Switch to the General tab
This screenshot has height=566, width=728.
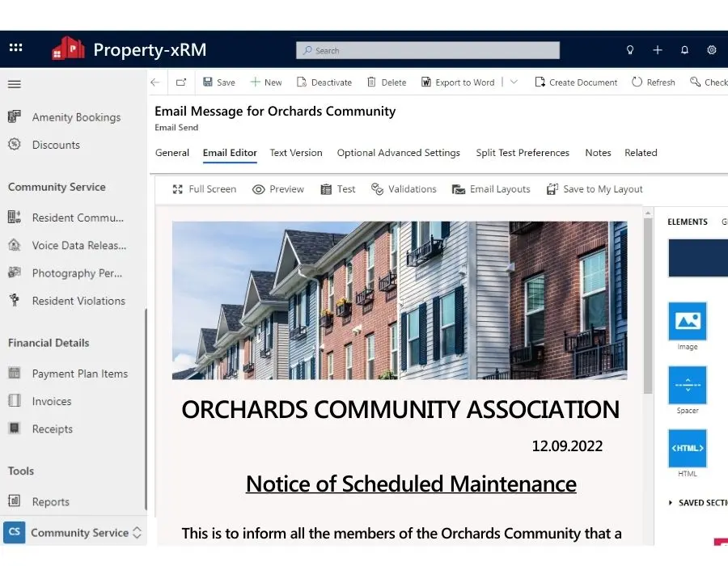point(172,153)
